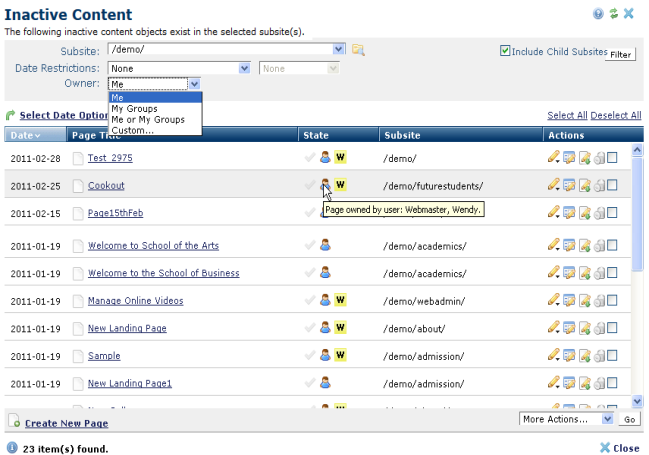This screenshot has height=455, width=649.
Task: Click the Create New Page icon
Action: pos(14,423)
